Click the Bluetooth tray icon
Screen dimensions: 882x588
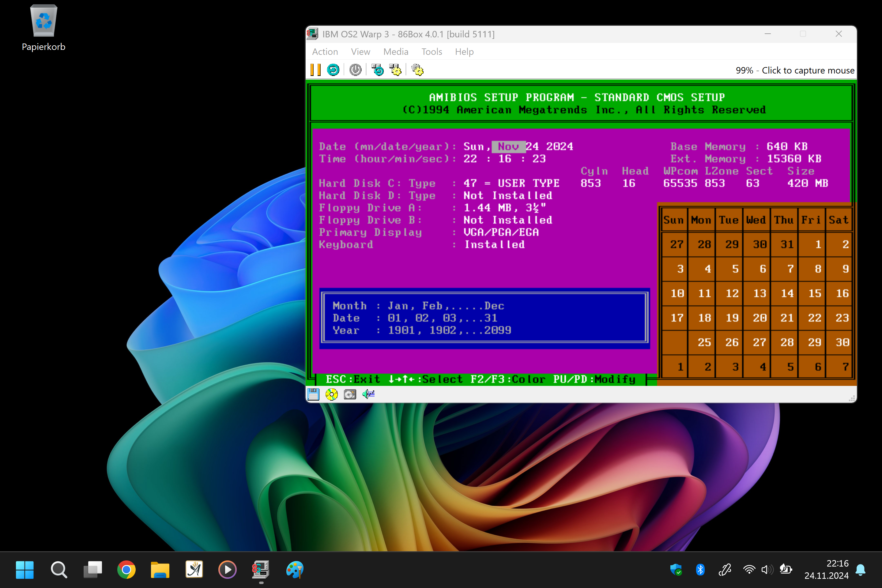700,570
